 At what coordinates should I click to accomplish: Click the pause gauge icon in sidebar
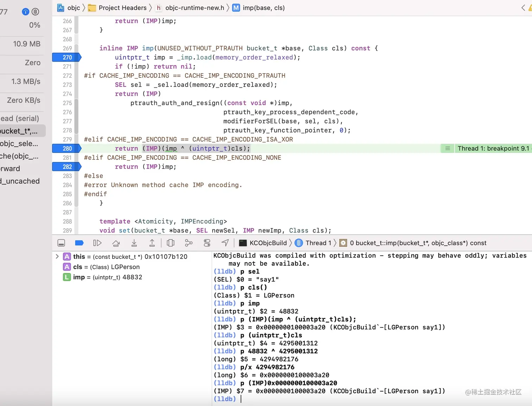pos(35,12)
